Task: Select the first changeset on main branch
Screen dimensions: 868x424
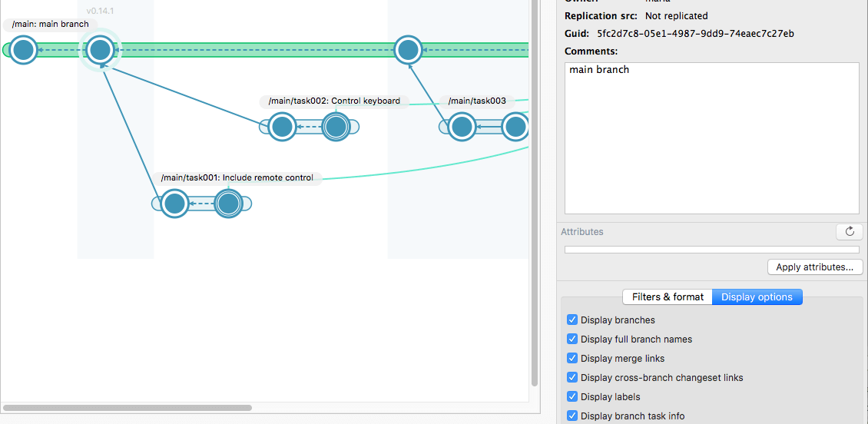Action: 24,50
